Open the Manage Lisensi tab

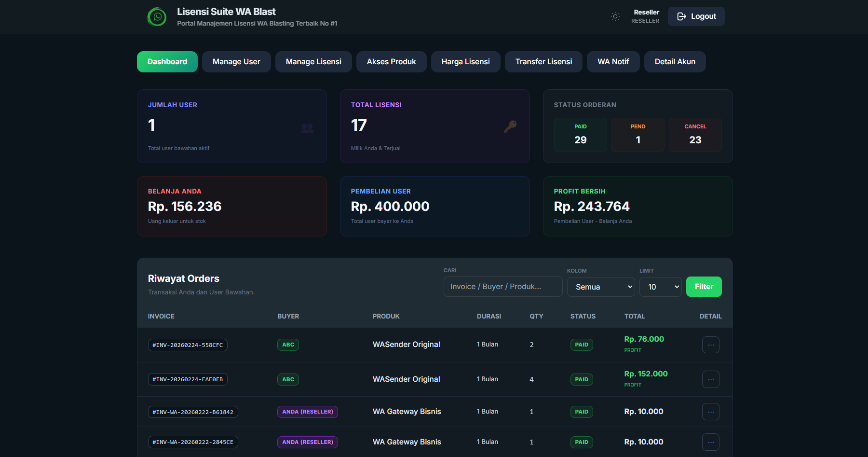[313, 62]
